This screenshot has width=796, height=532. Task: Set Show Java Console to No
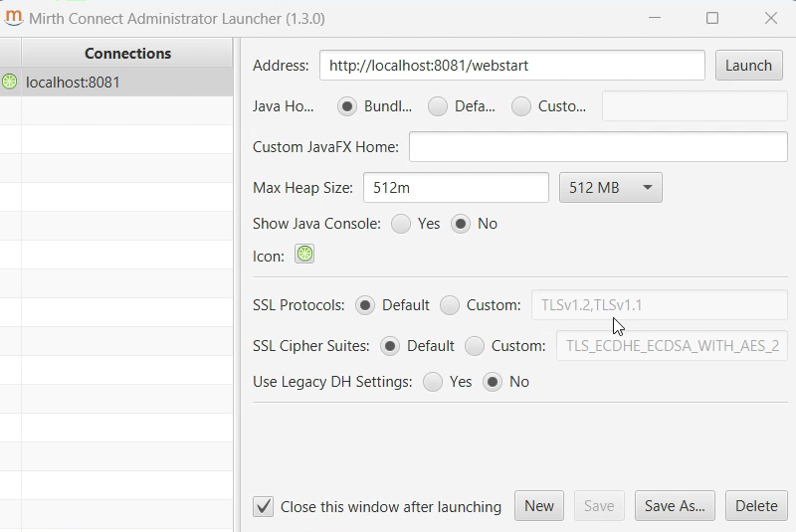[x=461, y=224]
